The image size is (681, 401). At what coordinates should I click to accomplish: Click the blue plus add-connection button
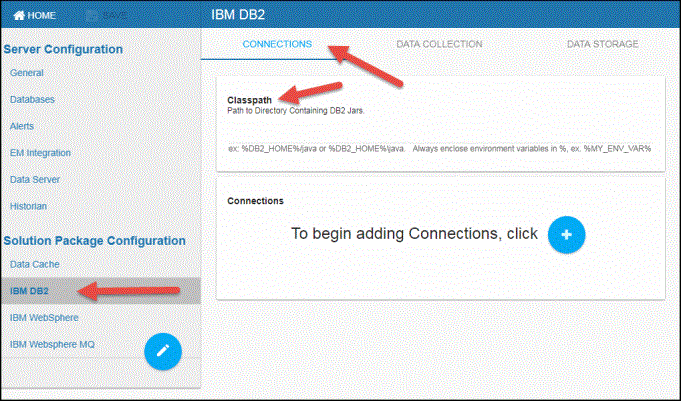pos(566,233)
